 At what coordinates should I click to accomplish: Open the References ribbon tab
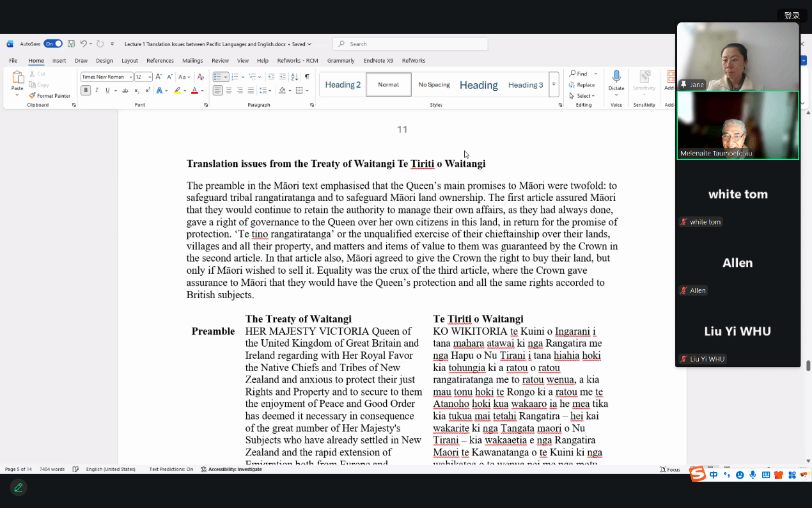[160, 61]
